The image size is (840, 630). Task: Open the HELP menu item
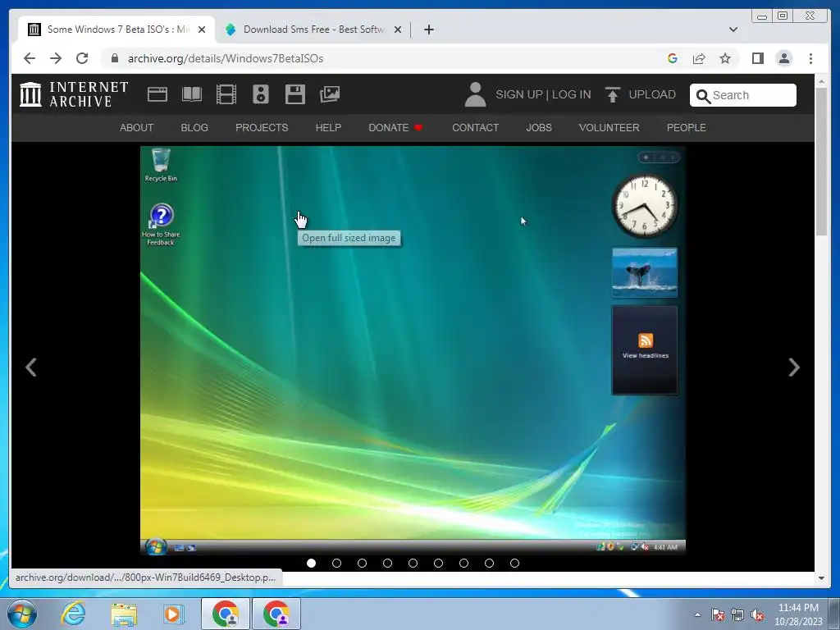(x=328, y=127)
